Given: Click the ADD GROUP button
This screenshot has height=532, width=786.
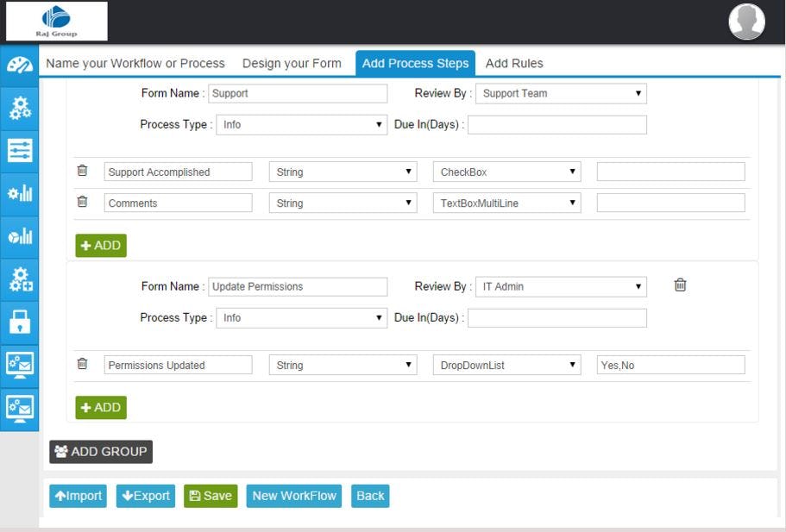Looking at the screenshot, I should pyautogui.click(x=100, y=451).
